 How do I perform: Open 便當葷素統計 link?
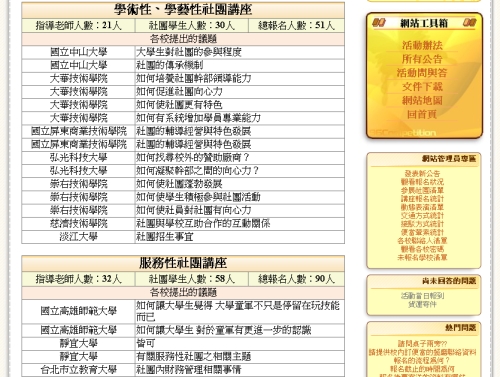pos(422,232)
